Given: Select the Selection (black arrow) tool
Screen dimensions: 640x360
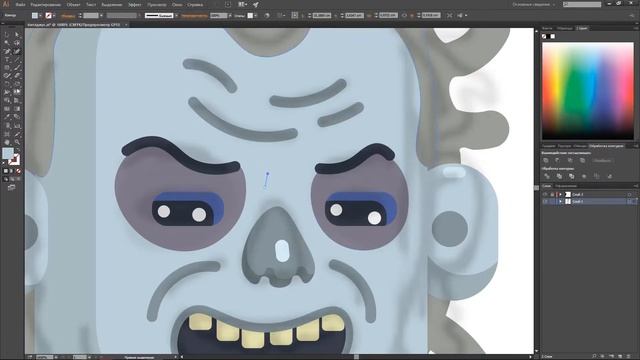Looking at the screenshot, I should click(x=7, y=35).
